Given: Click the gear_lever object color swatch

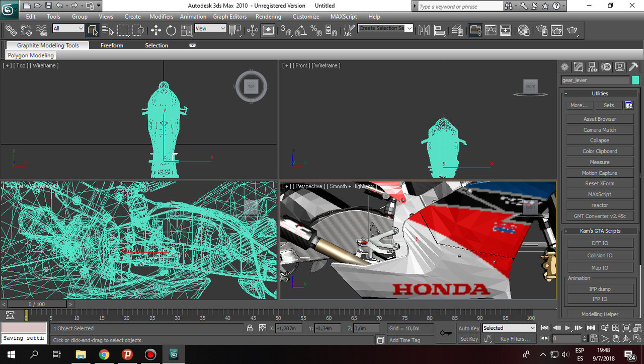Looking at the screenshot, I should 635,80.
